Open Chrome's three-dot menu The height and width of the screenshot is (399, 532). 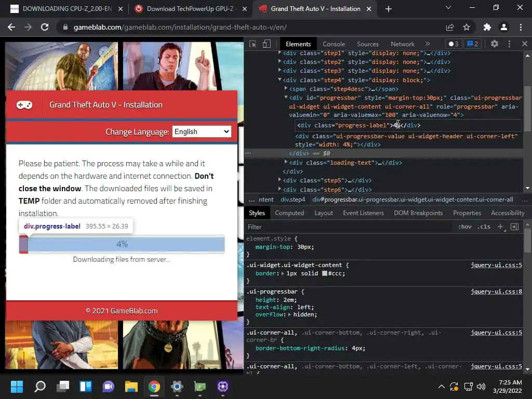(521, 27)
